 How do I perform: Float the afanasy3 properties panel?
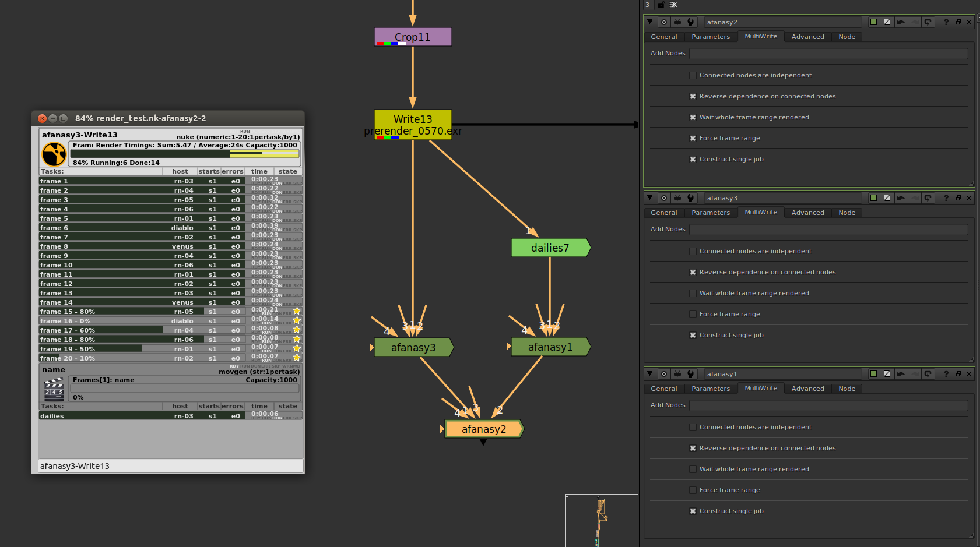(958, 198)
